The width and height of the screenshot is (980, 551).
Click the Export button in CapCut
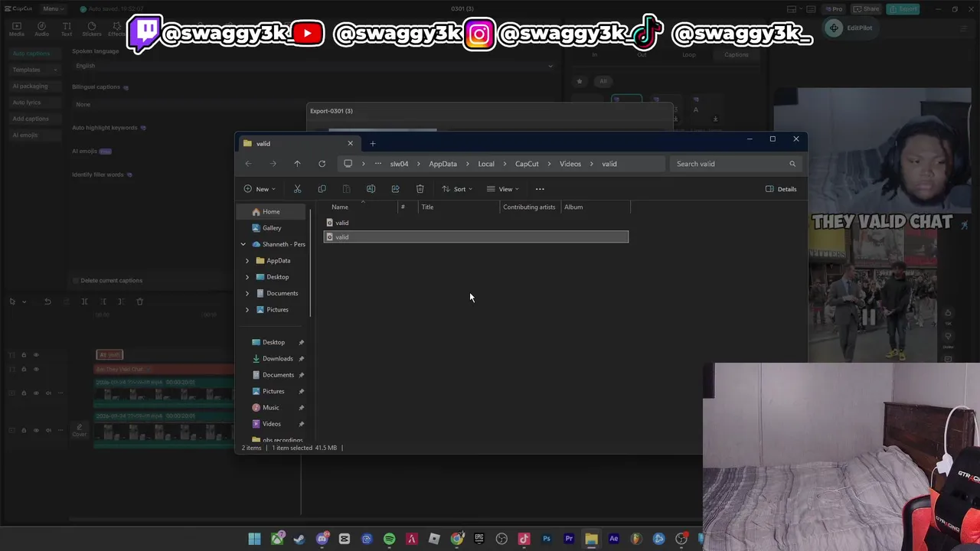click(903, 9)
